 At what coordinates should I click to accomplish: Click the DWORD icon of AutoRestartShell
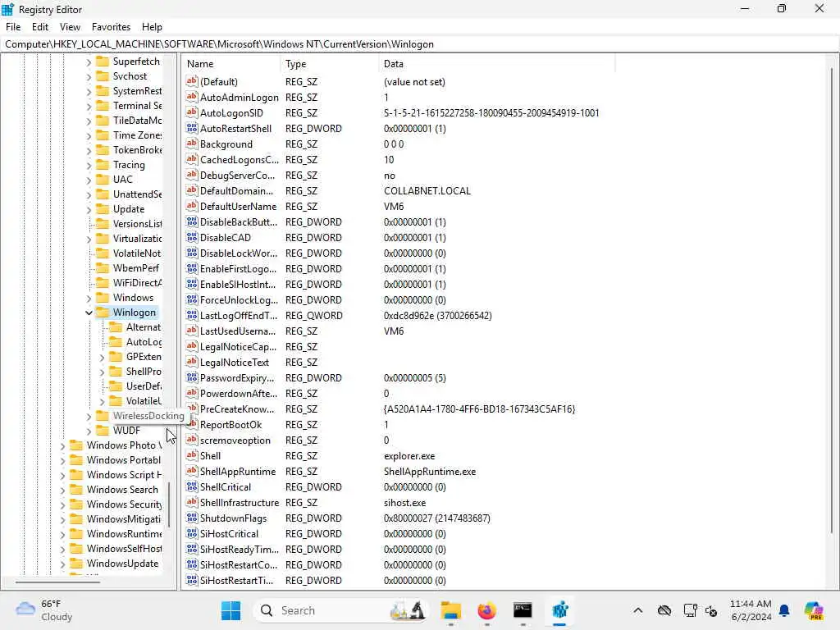pyautogui.click(x=192, y=128)
